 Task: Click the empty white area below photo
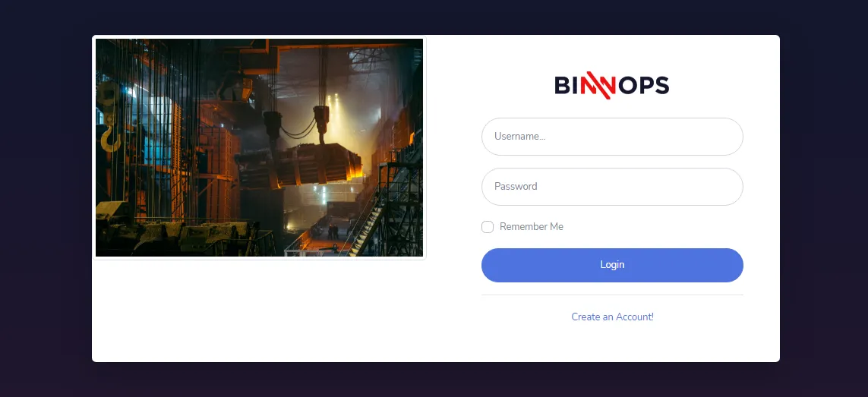pyautogui.click(x=259, y=310)
